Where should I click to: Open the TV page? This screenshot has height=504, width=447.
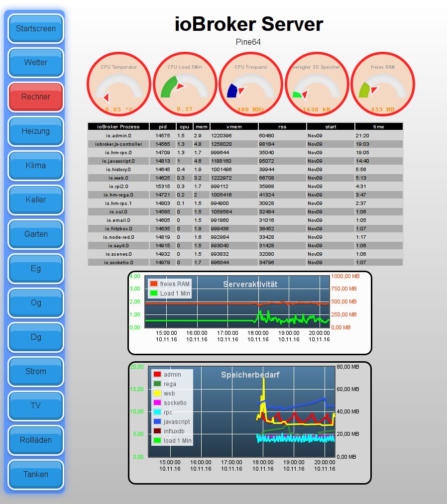point(36,406)
